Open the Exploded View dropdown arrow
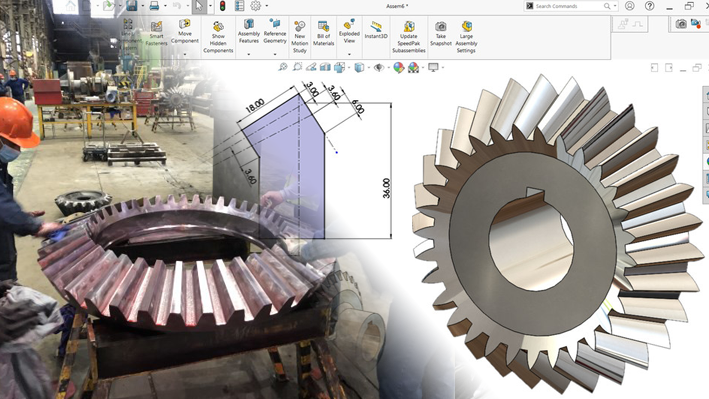This screenshot has width=709, height=399. 349,54
